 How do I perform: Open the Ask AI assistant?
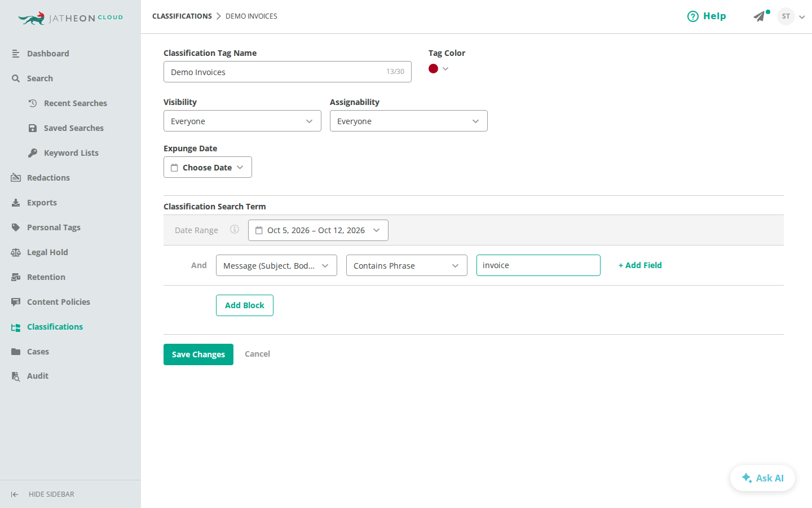coord(762,478)
